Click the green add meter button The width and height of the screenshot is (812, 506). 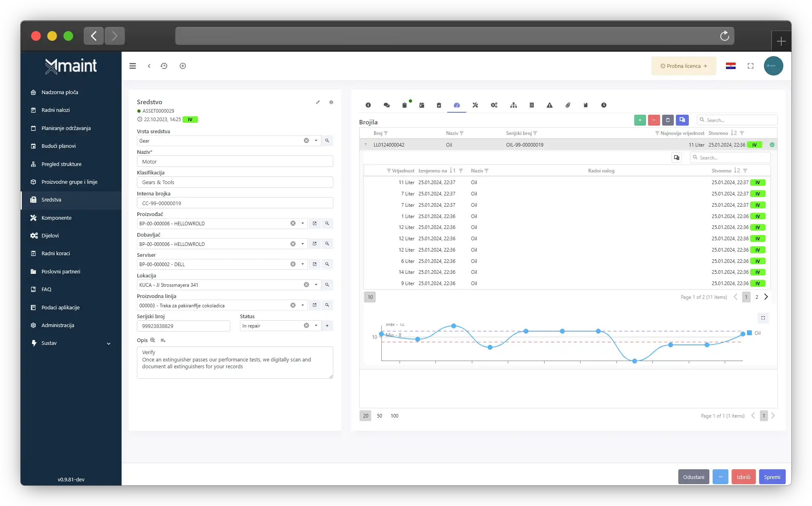[640, 120]
